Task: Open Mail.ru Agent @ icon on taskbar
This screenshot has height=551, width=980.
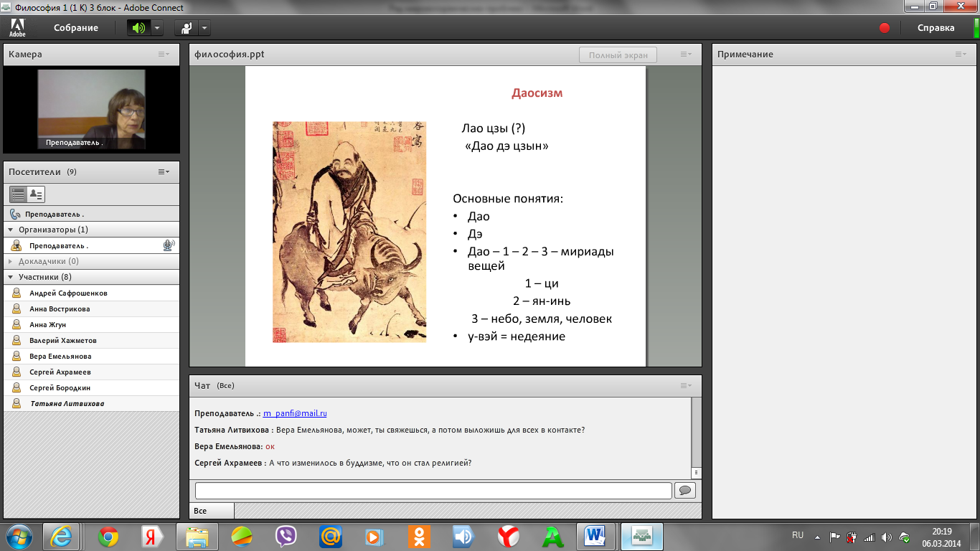Action: [x=331, y=537]
